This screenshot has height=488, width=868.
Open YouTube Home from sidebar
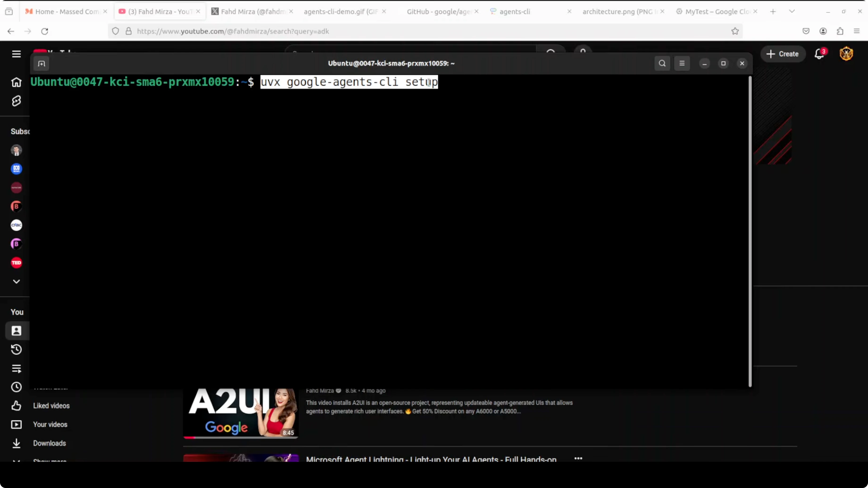(16, 82)
